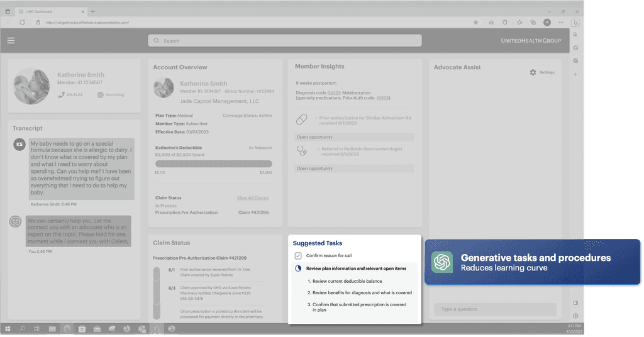Click the "8 weeks postpartum" insight
The height and width of the screenshot is (337, 644).
coord(316,83)
